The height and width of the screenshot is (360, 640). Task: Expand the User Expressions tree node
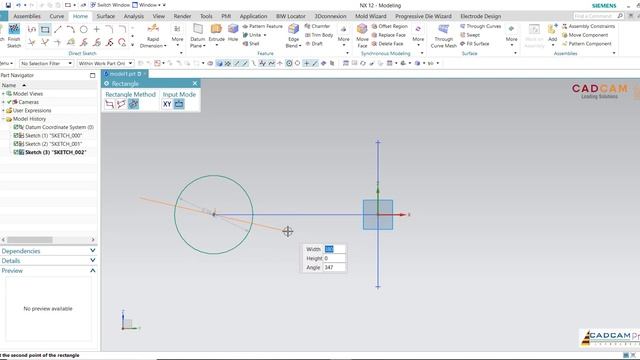pyautogui.click(x=3, y=111)
